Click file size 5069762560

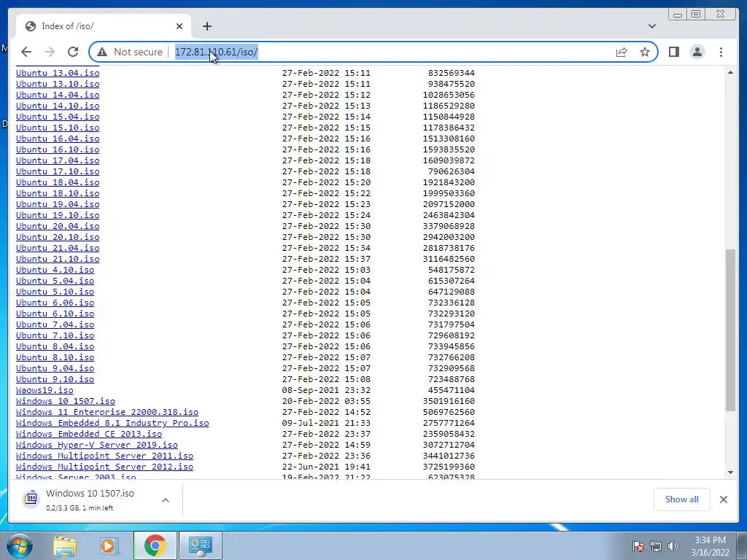[x=449, y=413]
